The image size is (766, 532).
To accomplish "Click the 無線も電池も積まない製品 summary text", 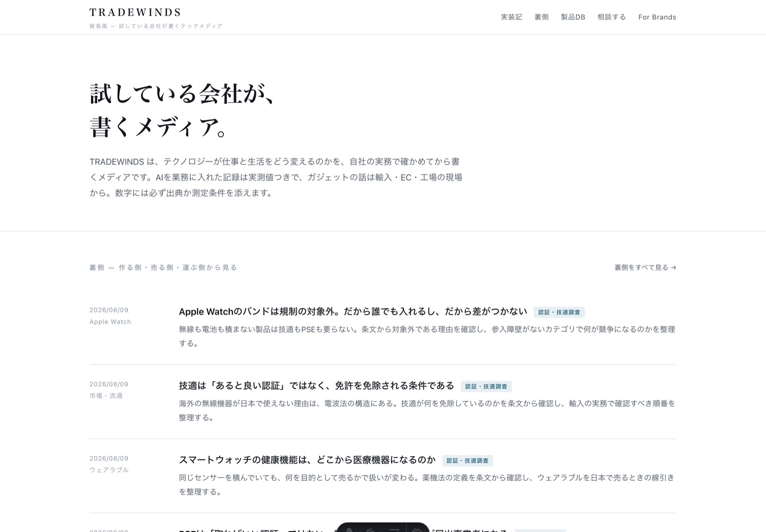I will pyautogui.click(x=427, y=336).
